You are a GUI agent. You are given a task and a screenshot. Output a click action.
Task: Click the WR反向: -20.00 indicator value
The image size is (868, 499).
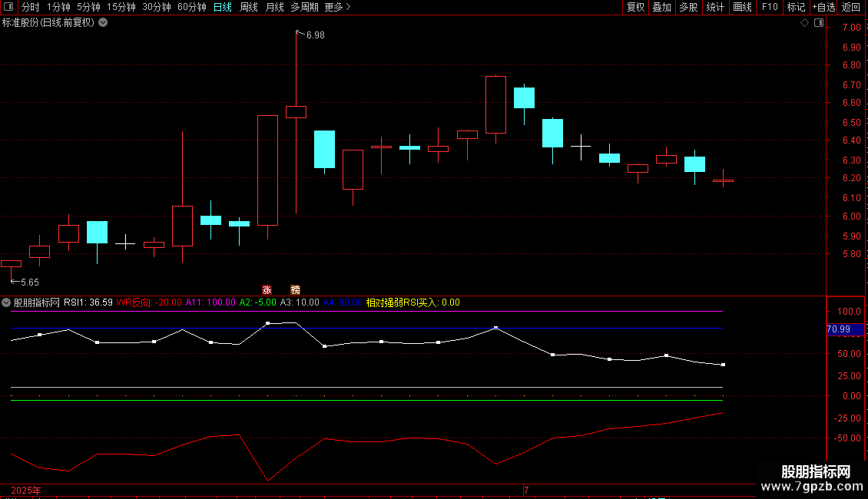pos(149,302)
